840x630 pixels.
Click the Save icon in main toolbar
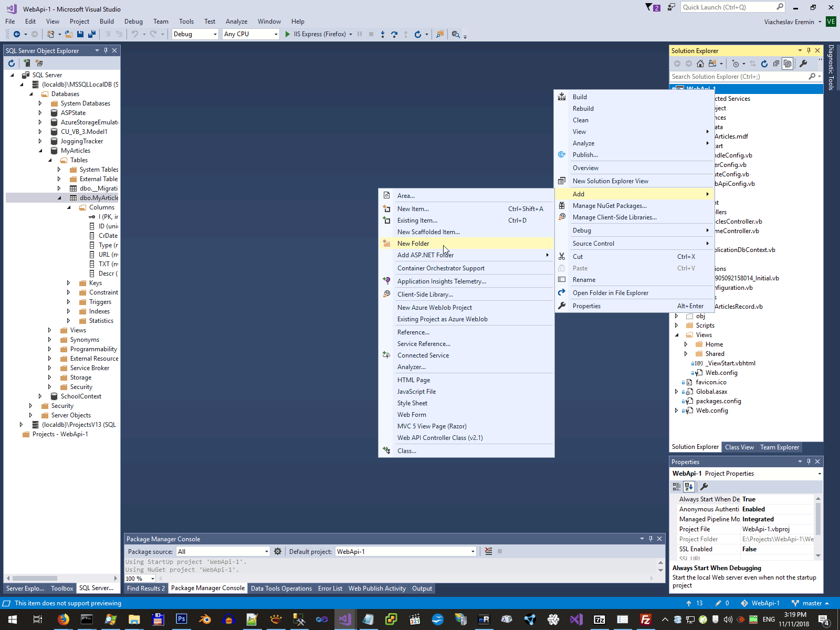click(80, 34)
